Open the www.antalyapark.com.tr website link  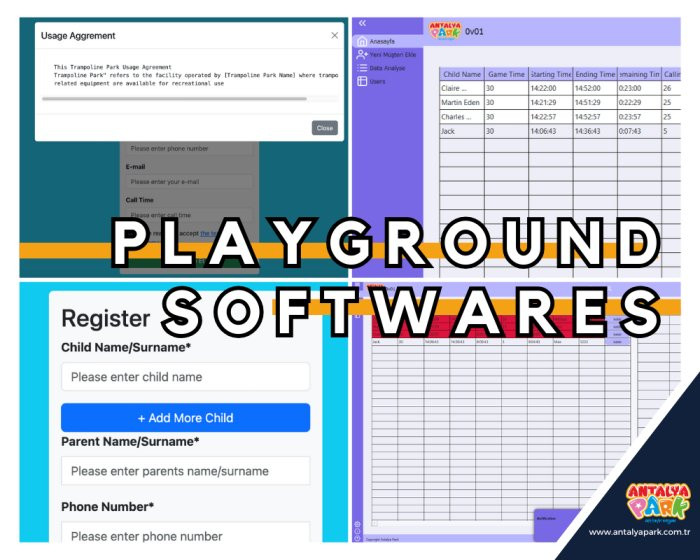point(639,532)
